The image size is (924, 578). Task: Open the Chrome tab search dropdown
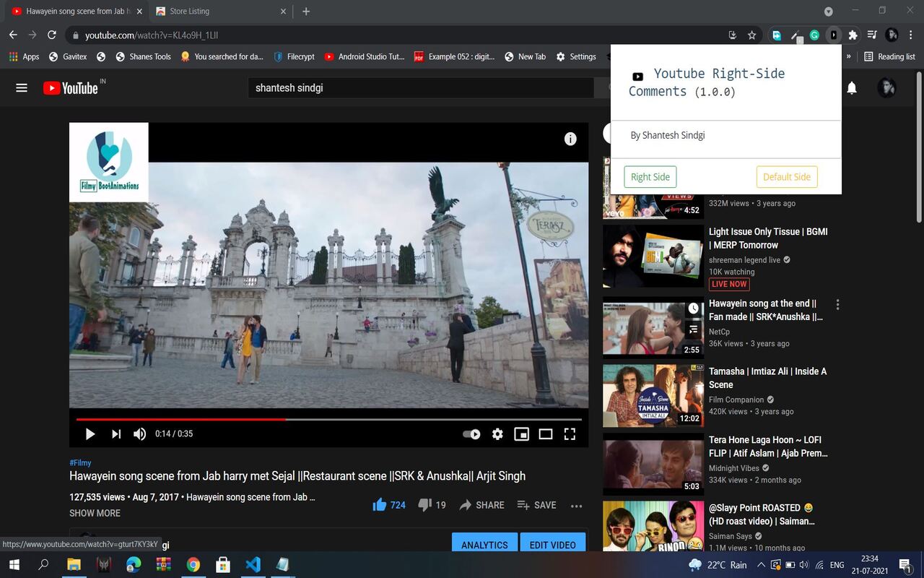coord(828,12)
